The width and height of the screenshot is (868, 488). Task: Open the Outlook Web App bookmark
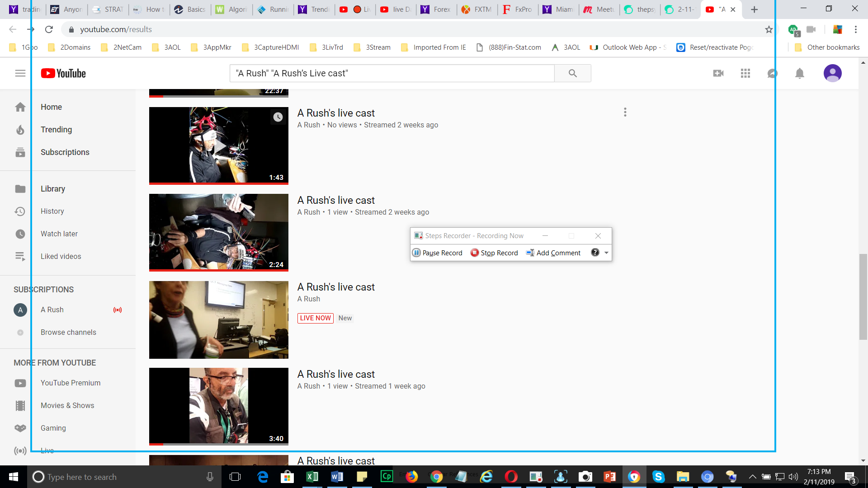tap(628, 47)
